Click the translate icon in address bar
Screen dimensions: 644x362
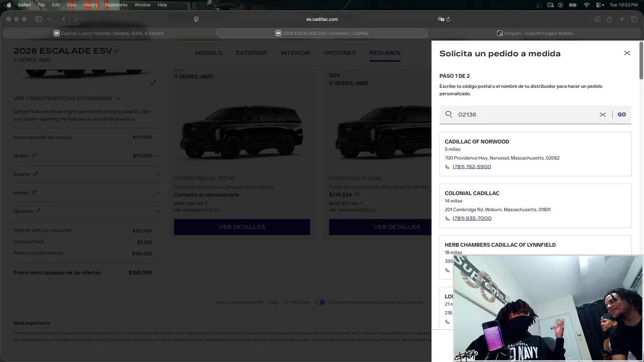pos(441,19)
